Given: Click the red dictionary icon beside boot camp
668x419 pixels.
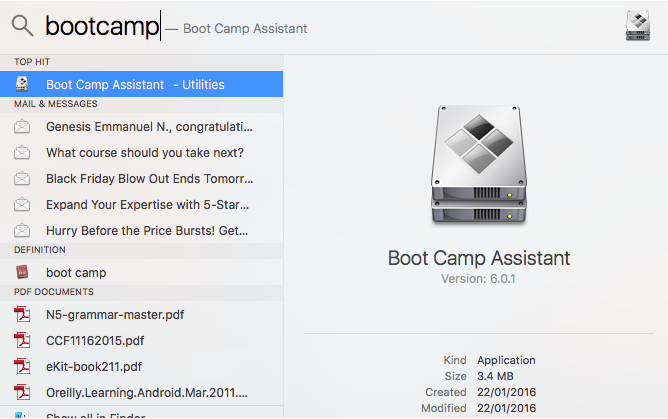Looking at the screenshot, I should click(x=22, y=272).
